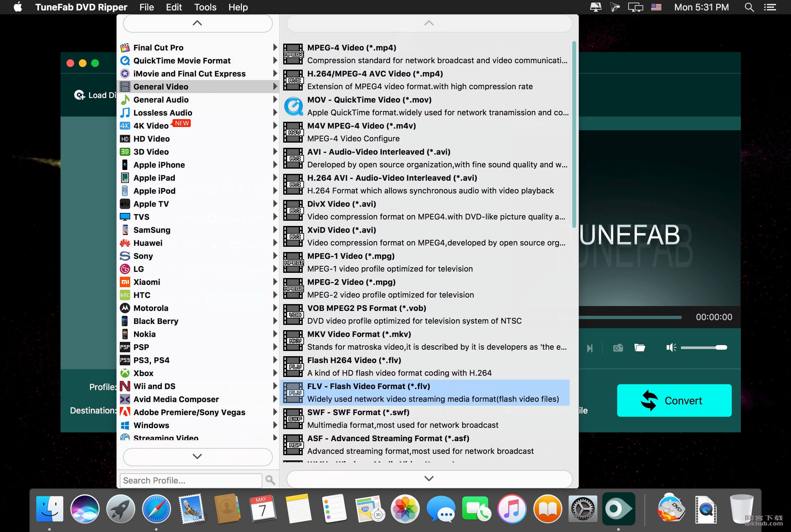Open Safari from the Dock
Image resolution: width=791 pixels, height=532 pixels.
[x=156, y=509]
